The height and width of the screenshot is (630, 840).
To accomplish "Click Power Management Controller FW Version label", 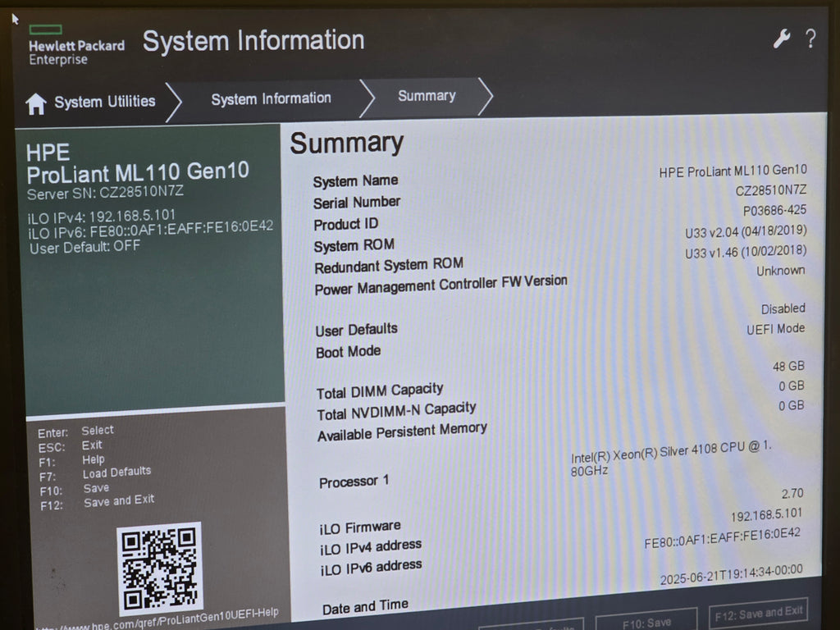I will [441, 285].
